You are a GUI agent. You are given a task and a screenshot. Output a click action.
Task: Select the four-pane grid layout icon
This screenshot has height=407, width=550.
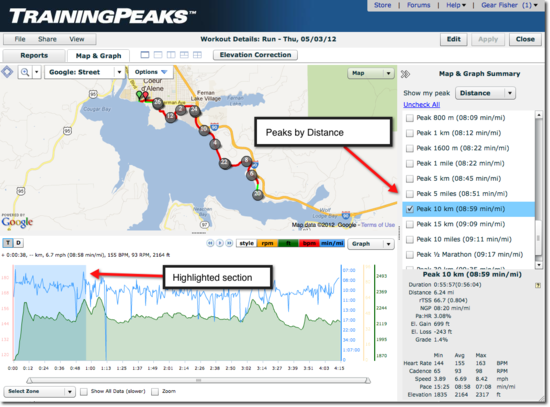point(197,55)
